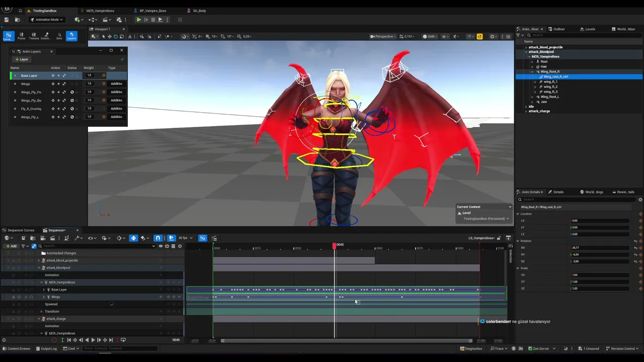The width and height of the screenshot is (644, 362).
Task: Collapse the Rotation section in Anim Details
Action: coord(518,241)
